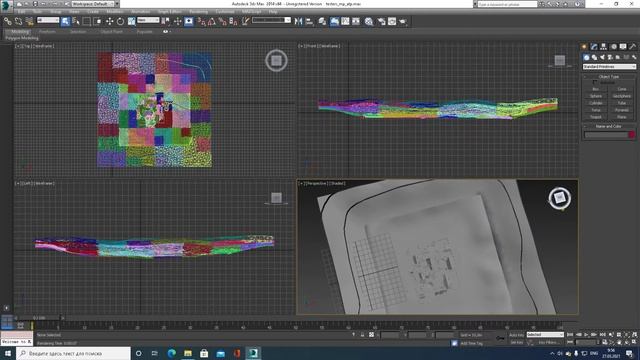Select the Unlink Selection tool
The width and height of the screenshot is (640, 360).
[x=18, y=21]
